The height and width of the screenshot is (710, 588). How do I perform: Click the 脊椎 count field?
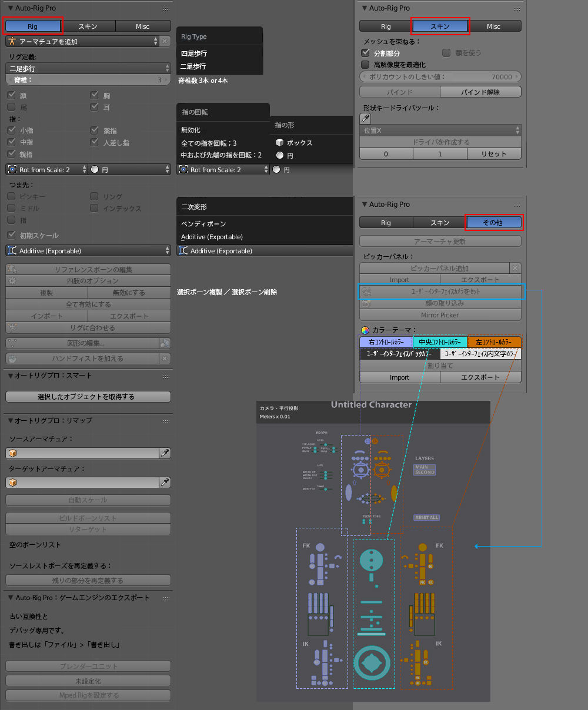point(88,80)
